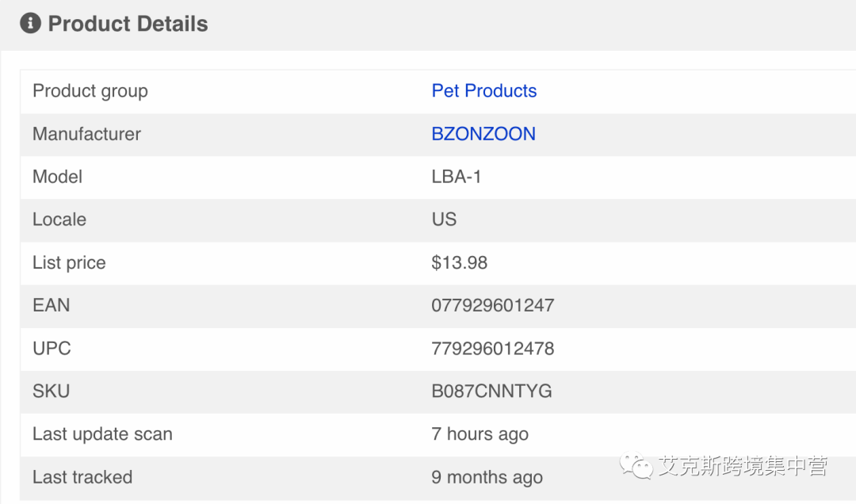
Task: Open the Pet Products link
Action: (483, 91)
